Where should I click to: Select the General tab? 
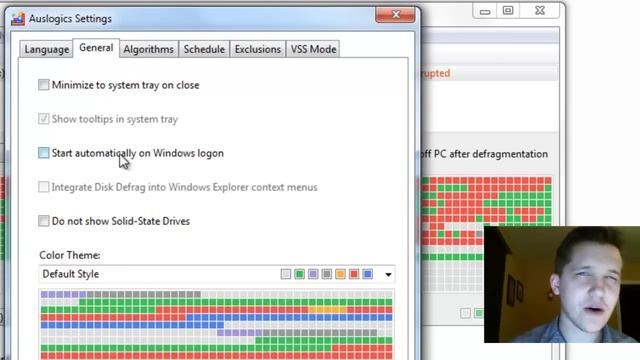(96, 48)
